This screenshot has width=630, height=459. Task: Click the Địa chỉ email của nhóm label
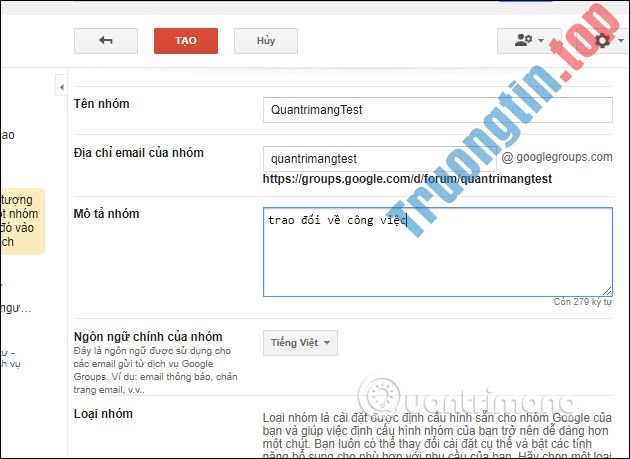139,153
